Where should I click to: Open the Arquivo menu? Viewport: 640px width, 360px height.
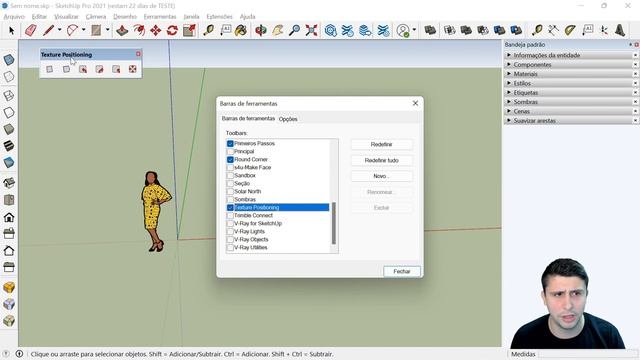[x=14, y=16]
